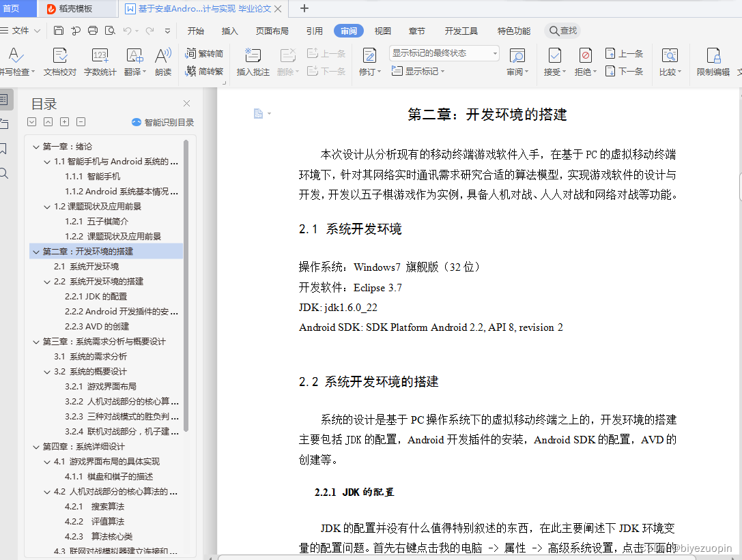Go to 上一条 previous change
The height and width of the screenshot is (560, 742).
tap(624, 53)
